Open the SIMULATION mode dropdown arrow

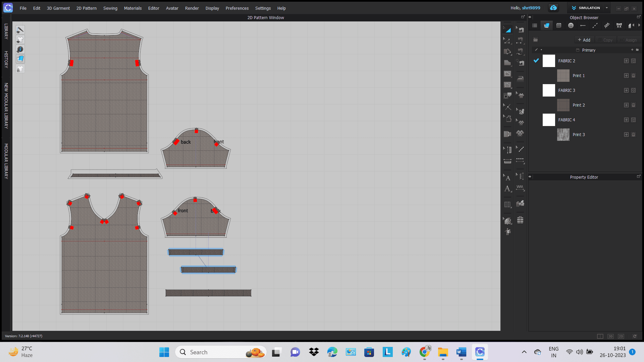tap(607, 8)
